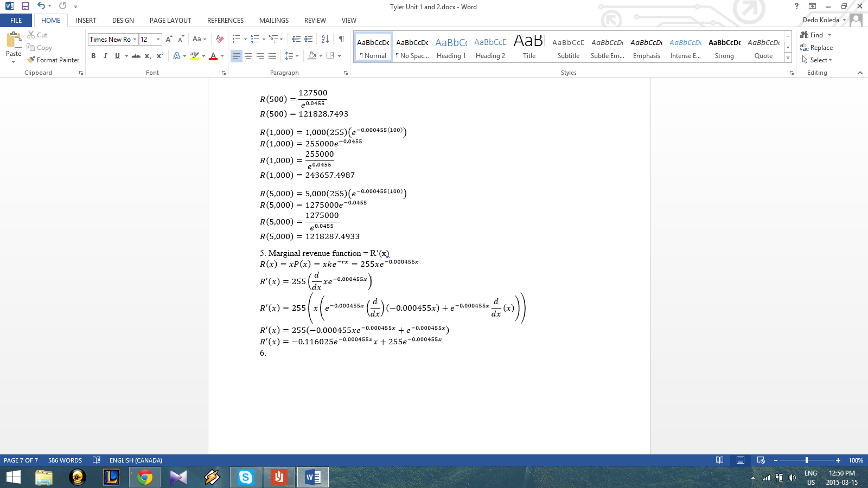Open Bullets list dropdown
The image size is (868, 488).
(x=245, y=39)
